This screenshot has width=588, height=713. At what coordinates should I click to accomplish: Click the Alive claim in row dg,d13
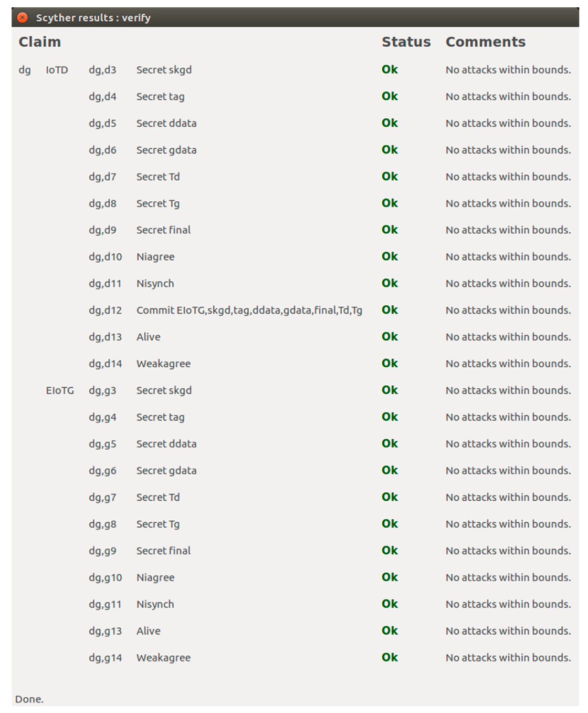click(x=149, y=337)
